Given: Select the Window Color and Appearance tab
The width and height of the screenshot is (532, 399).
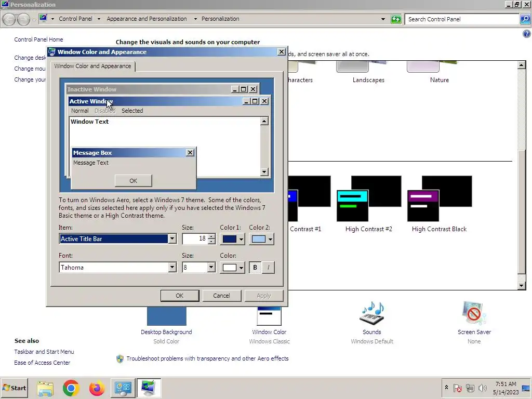Looking at the screenshot, I should [92, 66].
